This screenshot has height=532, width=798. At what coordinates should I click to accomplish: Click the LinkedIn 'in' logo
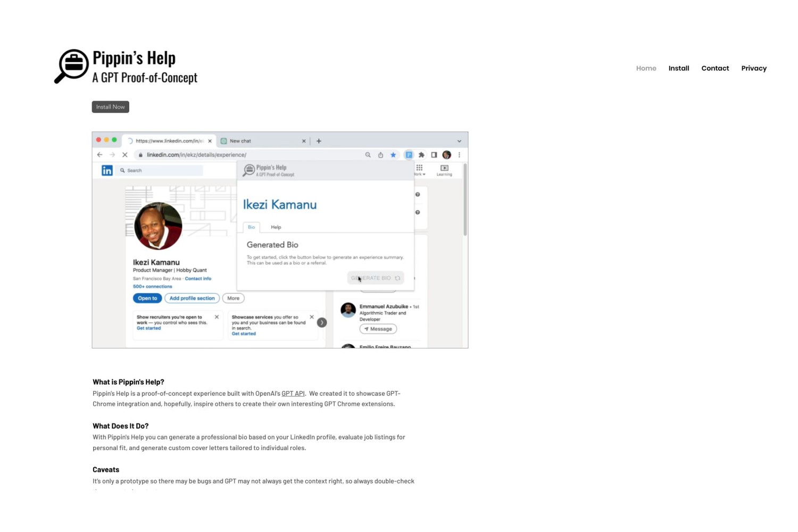[x=107, y=170]
